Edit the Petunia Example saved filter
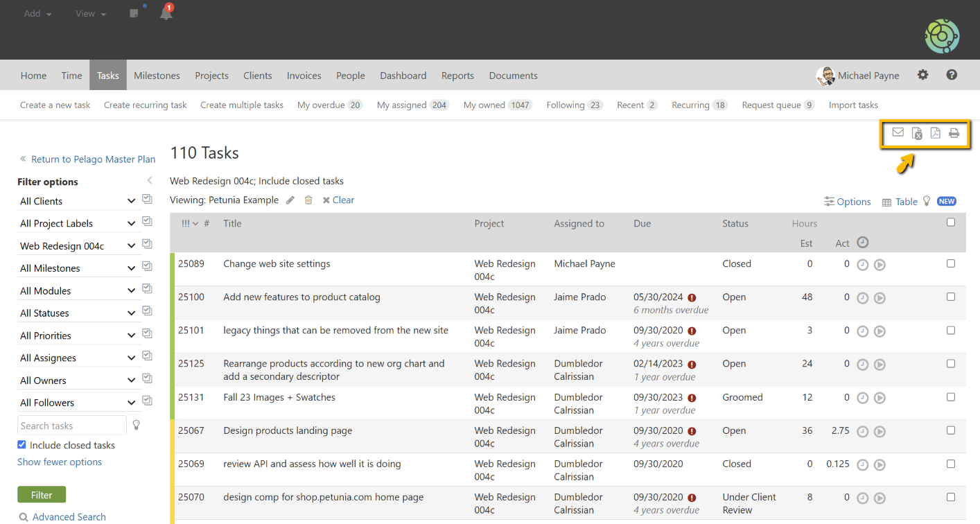The width and height of the screenshot is (980, 524). [x=290, y=200]
